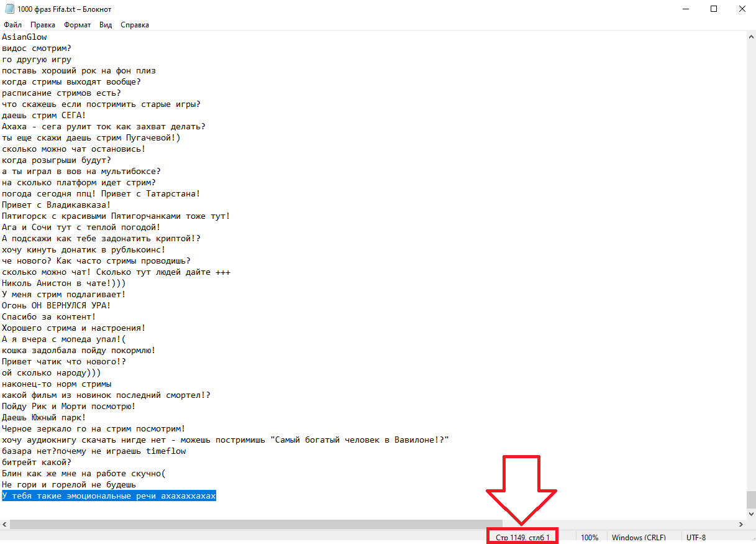Open the Справка menu
The image size is (756, 544).
coord(135,25)
